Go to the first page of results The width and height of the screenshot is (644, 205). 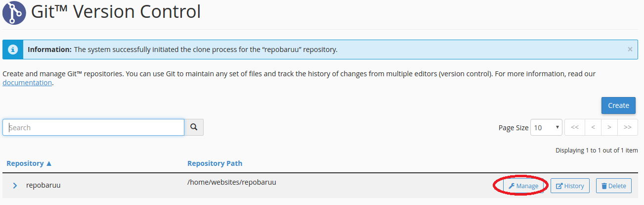575,127
